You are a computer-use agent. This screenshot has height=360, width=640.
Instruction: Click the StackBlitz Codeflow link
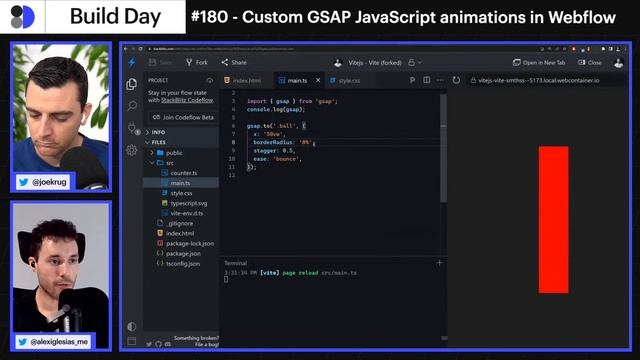187,100
